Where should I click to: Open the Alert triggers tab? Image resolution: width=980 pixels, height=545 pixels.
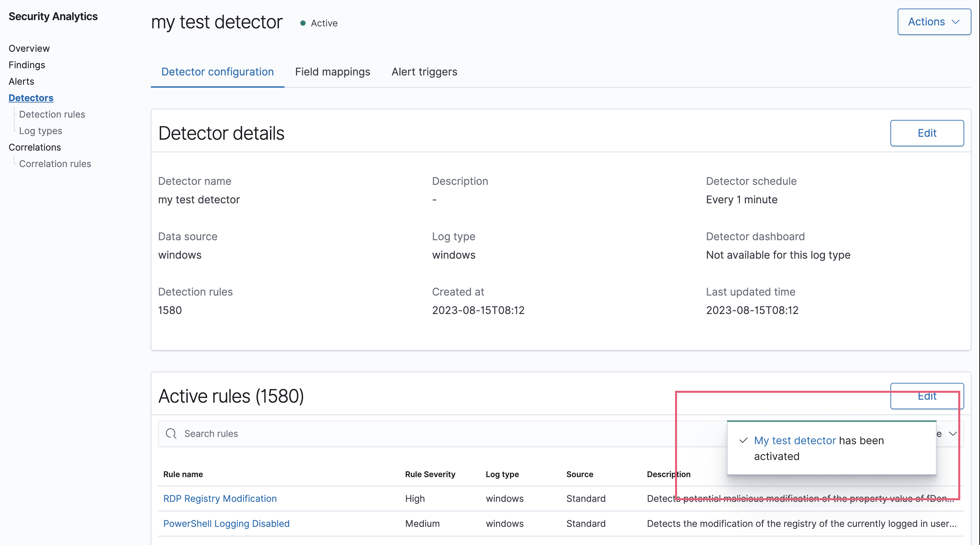[424, 72]
